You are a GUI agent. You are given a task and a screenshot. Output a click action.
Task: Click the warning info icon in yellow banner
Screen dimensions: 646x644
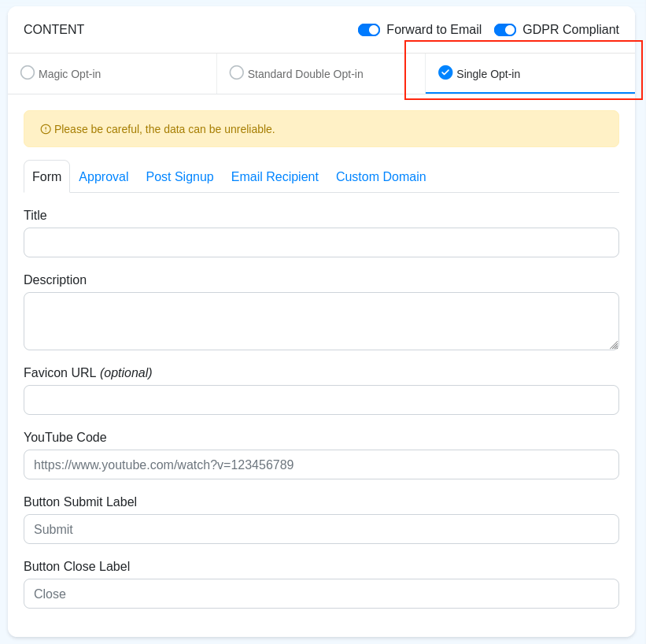click(46, 128)
